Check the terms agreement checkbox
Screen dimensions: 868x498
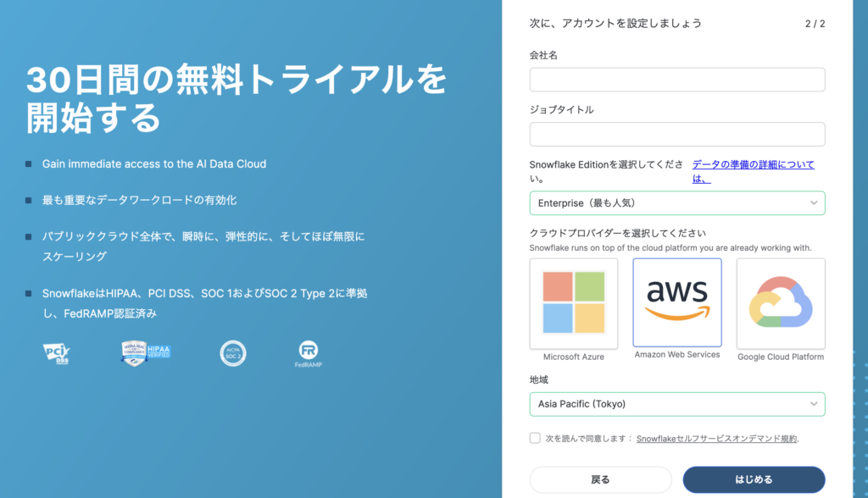coord(535,438)
